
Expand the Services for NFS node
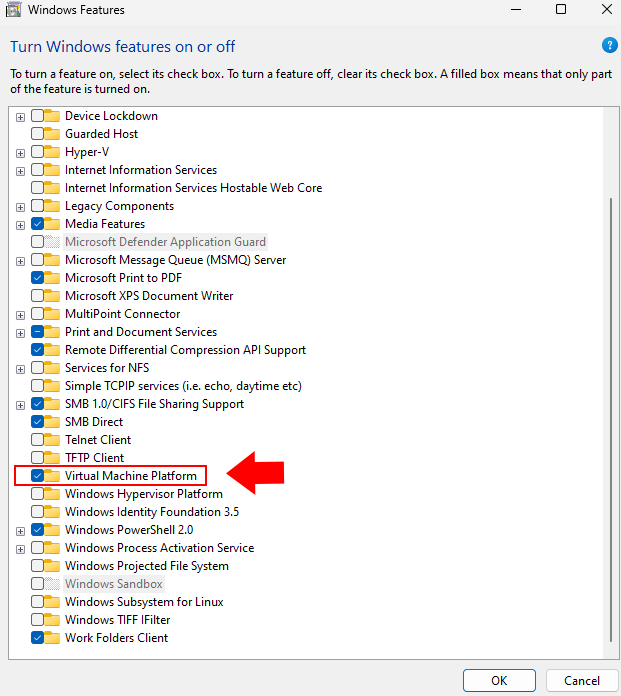pos(20,369)
